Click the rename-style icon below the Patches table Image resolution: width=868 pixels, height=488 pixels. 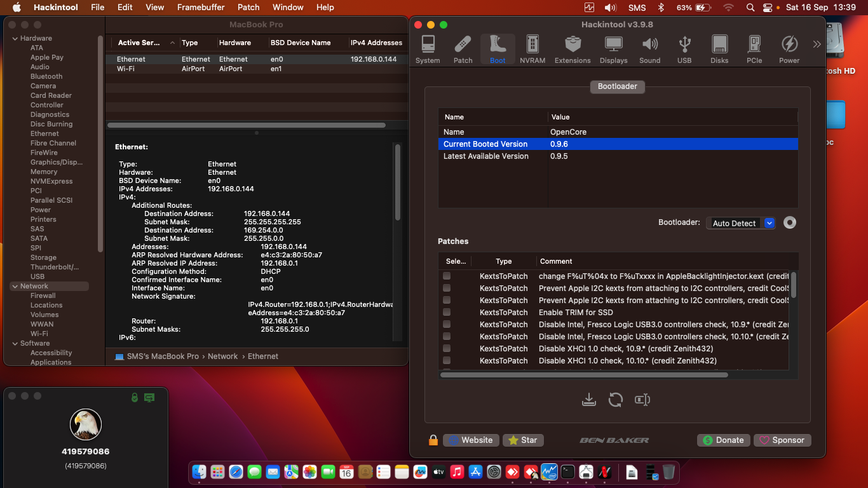[x=642, y=400]
